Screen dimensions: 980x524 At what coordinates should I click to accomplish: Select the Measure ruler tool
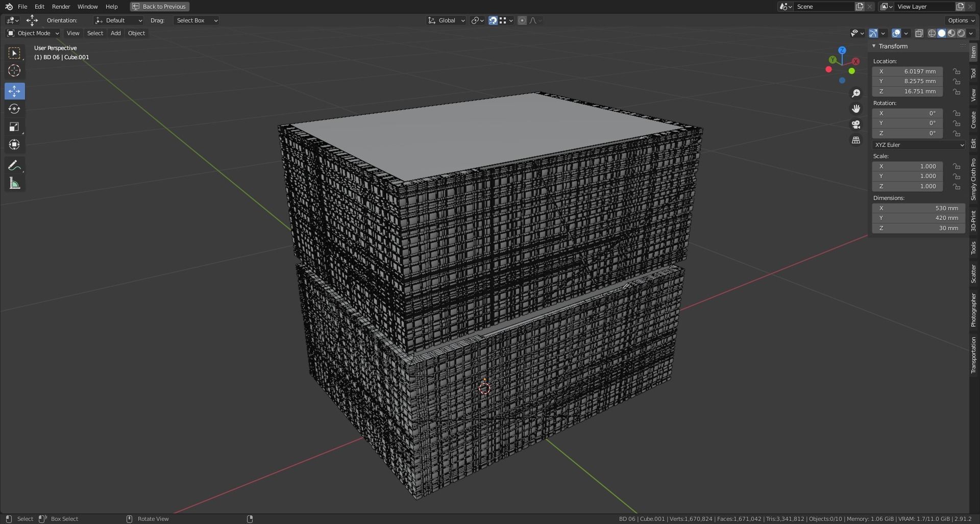coord(14,184)
